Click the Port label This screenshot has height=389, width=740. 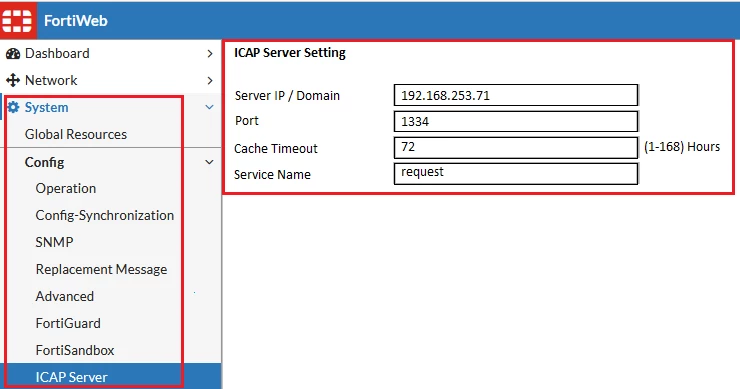click(247, 121)
